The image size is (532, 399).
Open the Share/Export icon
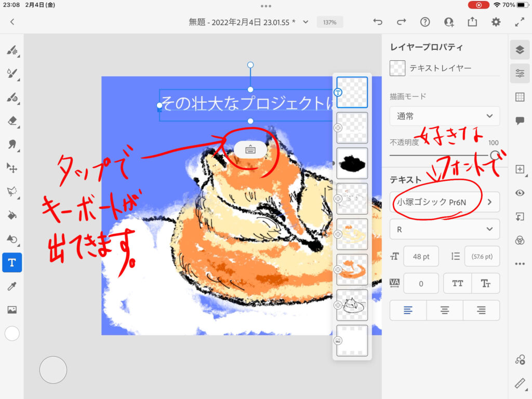[x=472, y=22]
